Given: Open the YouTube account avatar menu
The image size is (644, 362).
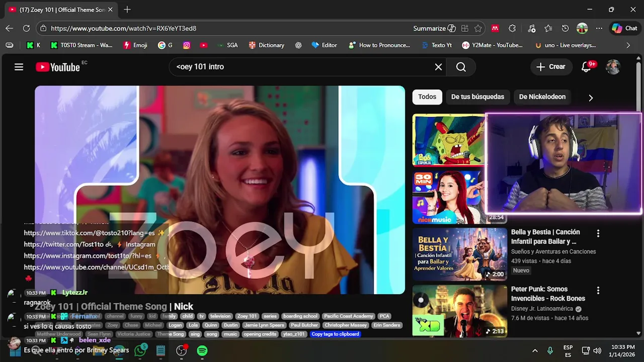Looking at the screenshot, I should pos(613,67).
